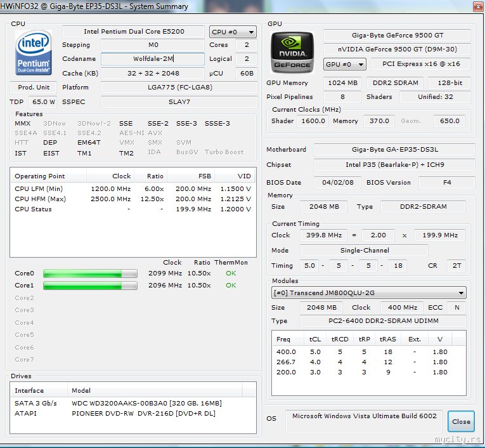Click the Giga-Byte GA-EP35-DS3L motherboard field
The image size is (485, 448).
(395, 150)
